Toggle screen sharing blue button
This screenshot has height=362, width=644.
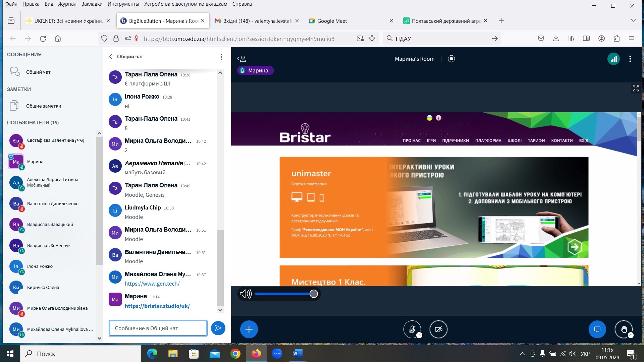click(597, 329)
